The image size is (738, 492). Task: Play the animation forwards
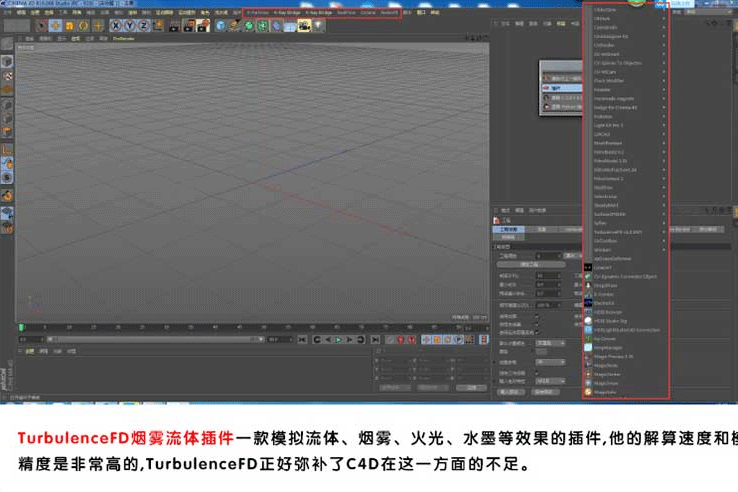pyautogui.click(x=338, y=339)
